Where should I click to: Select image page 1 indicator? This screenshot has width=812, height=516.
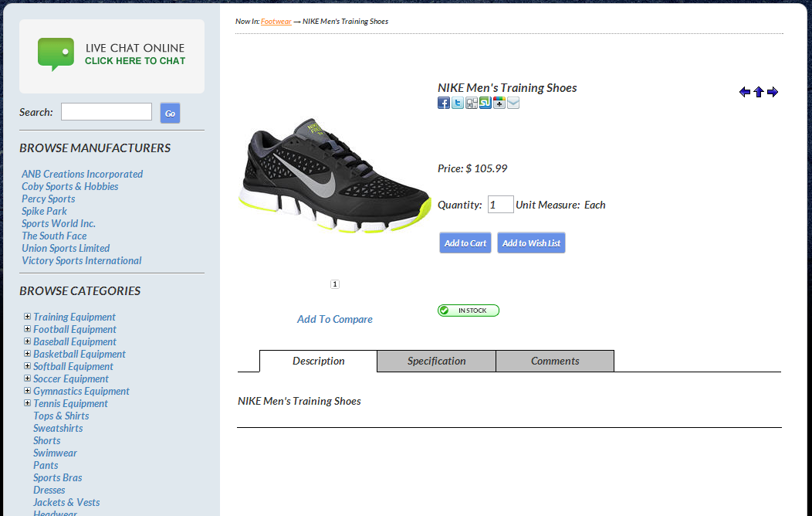coord(335,284)
